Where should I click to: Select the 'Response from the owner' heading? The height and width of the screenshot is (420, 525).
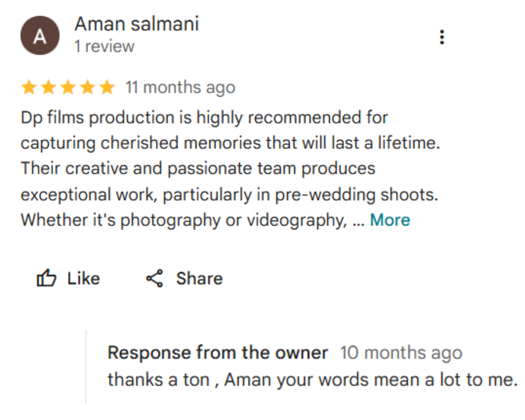218,353
